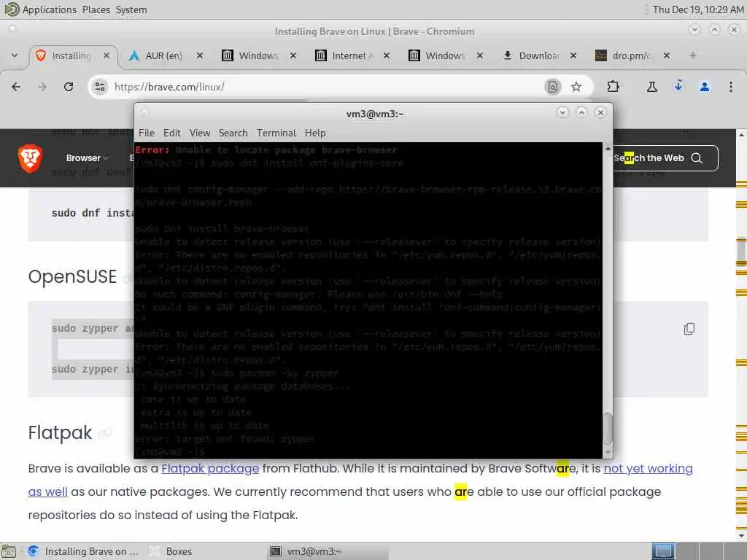This screenshot has width=747, height=560.
Task: Maximize the vm3@vm3 terminal window
Action: [x=581, y=112]
